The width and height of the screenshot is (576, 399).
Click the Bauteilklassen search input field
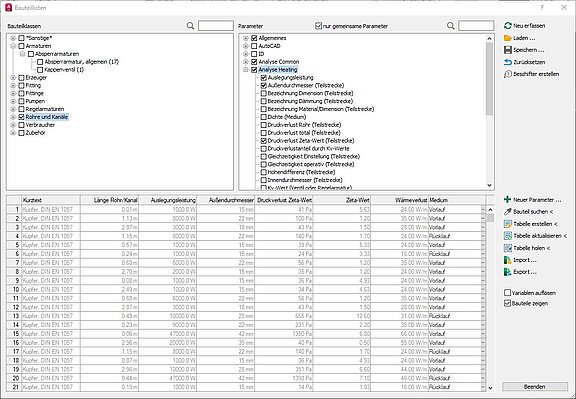tap(216, 26)
